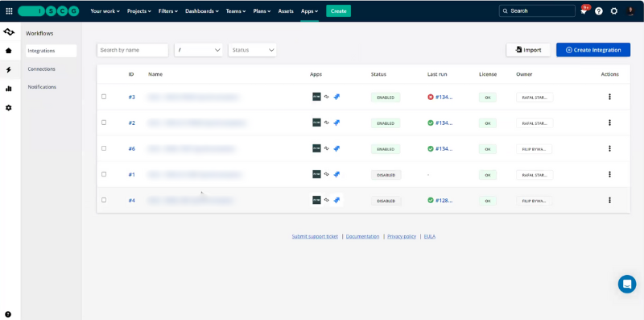Click the dark source app icon in row #1
644x320 pixels.
316,174
